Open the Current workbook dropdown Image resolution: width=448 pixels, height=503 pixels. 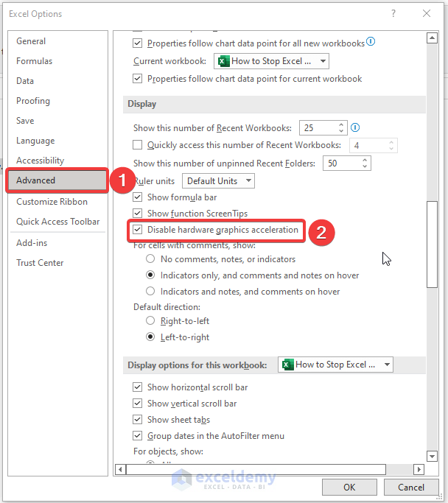271,61
